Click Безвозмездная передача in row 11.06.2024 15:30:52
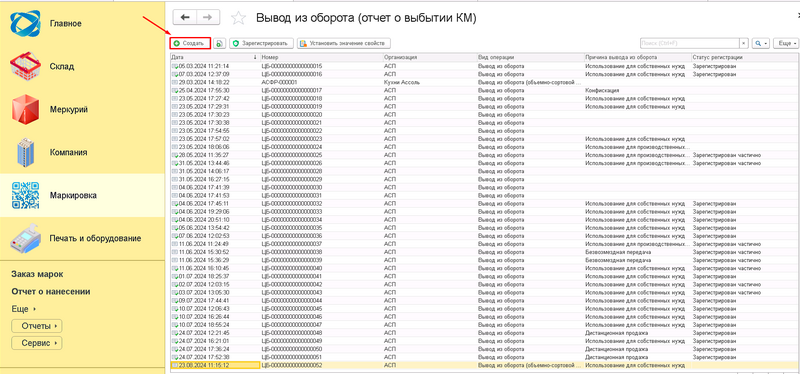 [x=618, y=252]
